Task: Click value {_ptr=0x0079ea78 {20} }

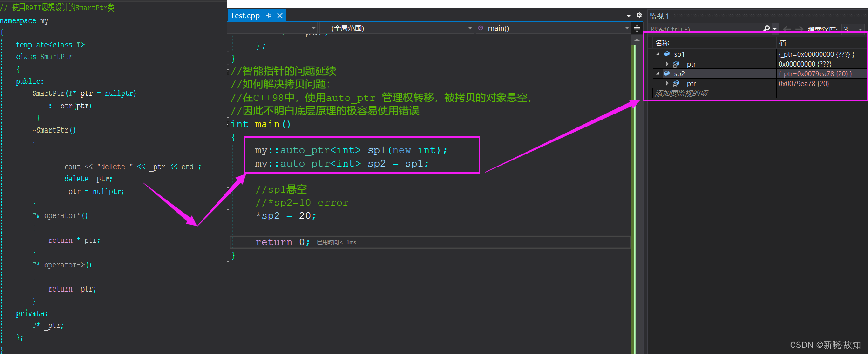Action: pos(815,74)
